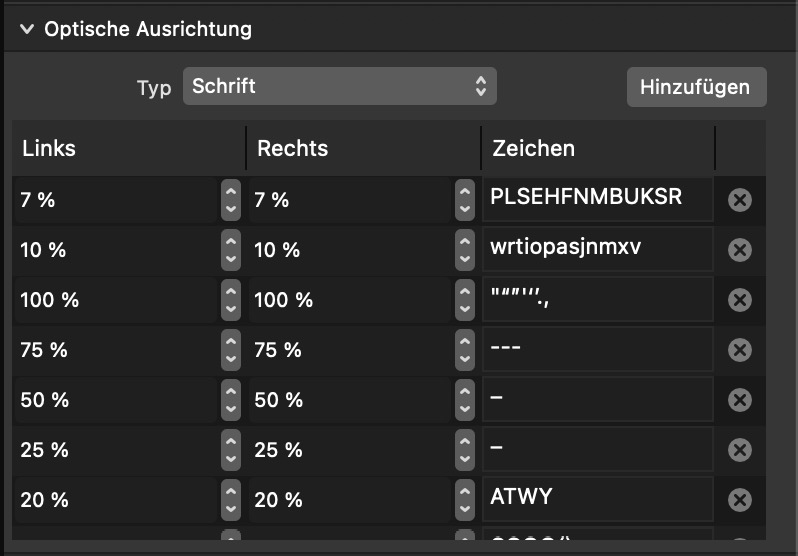The image size is (798, 556).
Task: Remove the 100 % quotation marks row
Action: tap(739, 300)
